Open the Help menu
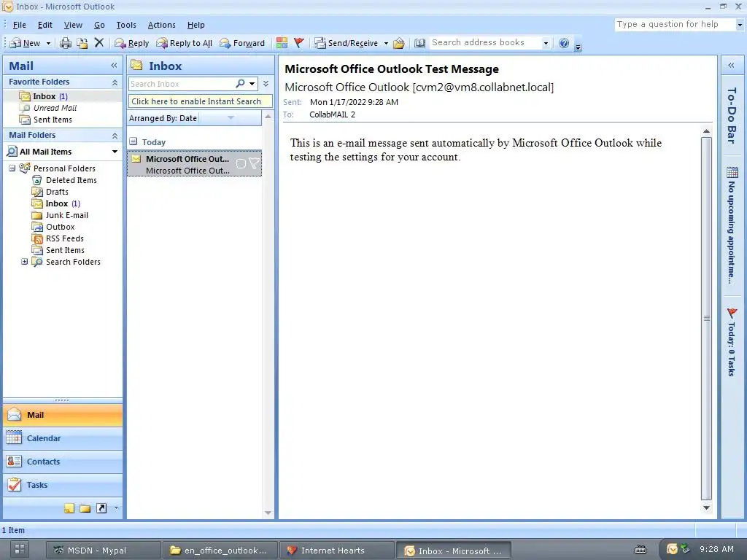This screenshot has height=560, width=747. 196,25
